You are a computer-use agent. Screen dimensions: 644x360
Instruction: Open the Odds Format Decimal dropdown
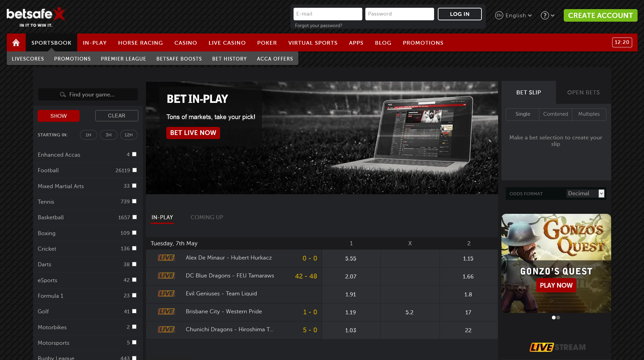click(x=585, y=194)
